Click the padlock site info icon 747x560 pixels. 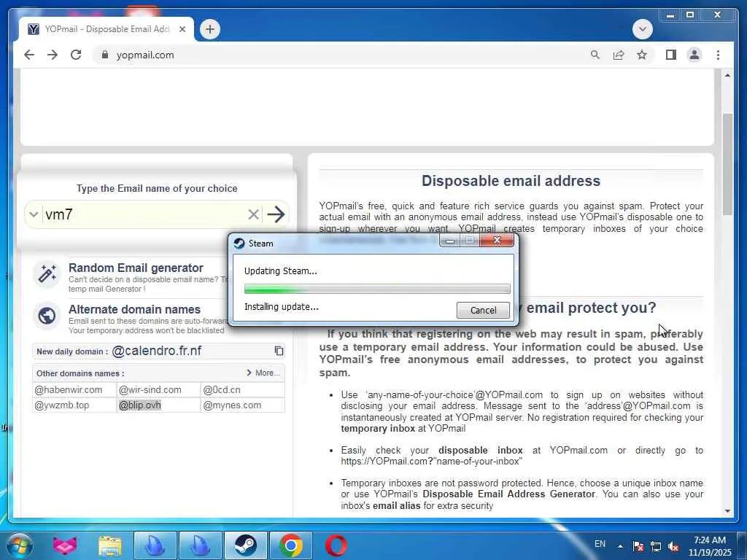point(105,55)
